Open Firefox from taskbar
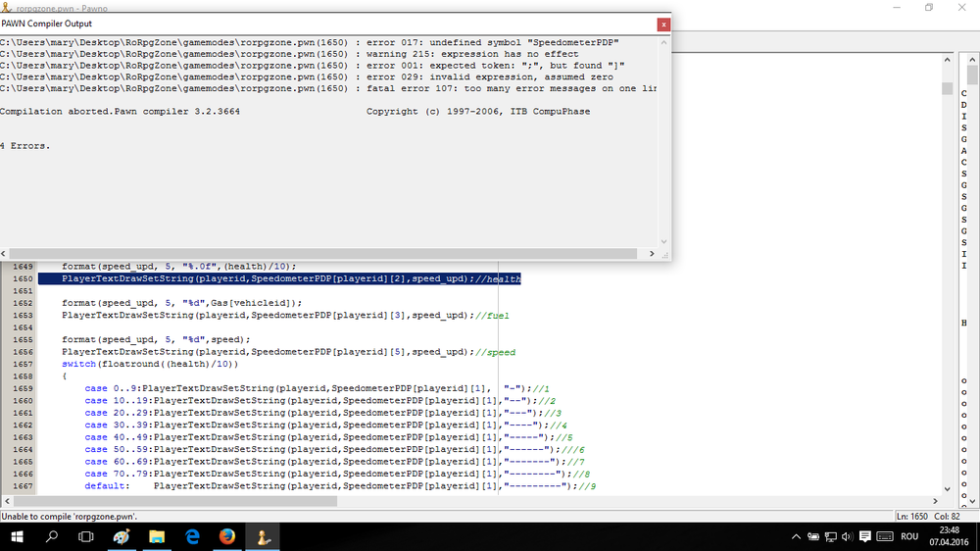 click(x=227, y=536)
